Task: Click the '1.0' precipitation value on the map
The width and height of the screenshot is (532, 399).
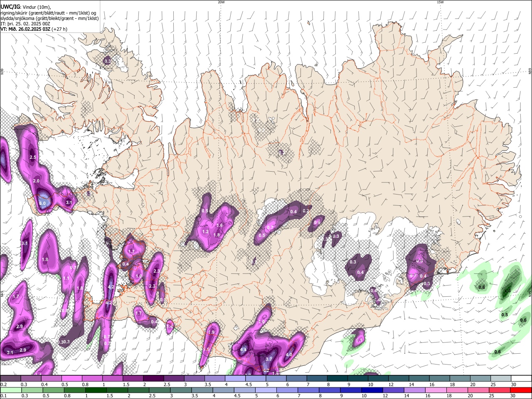Action: tap(261, 322)
